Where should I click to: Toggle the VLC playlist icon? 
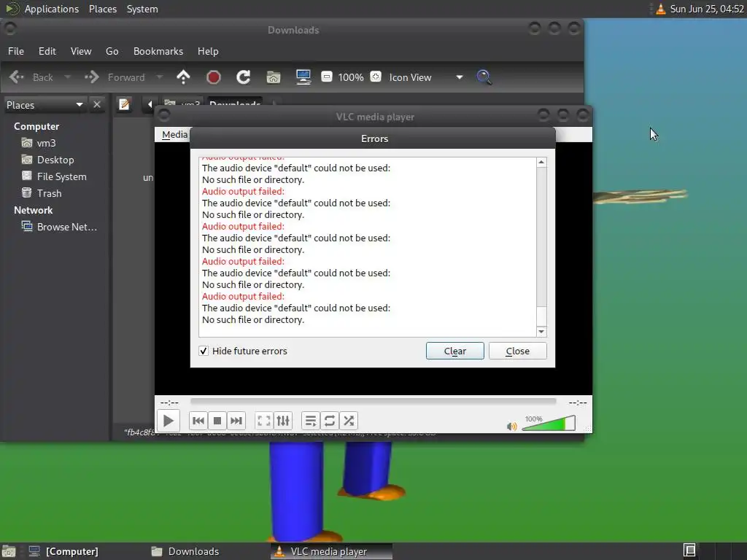tap(310, 421)
